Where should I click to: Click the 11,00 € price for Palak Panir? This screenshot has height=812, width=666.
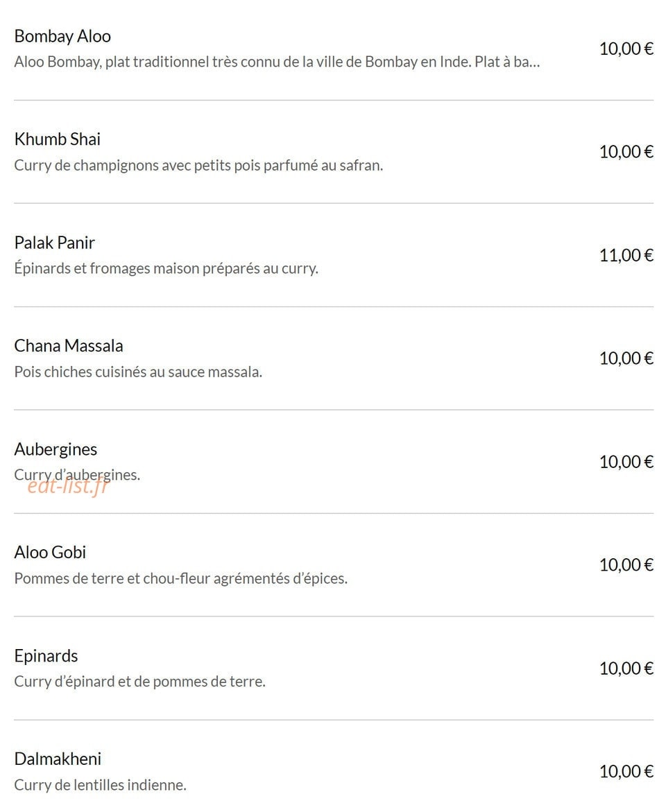(x=626, y=255)
